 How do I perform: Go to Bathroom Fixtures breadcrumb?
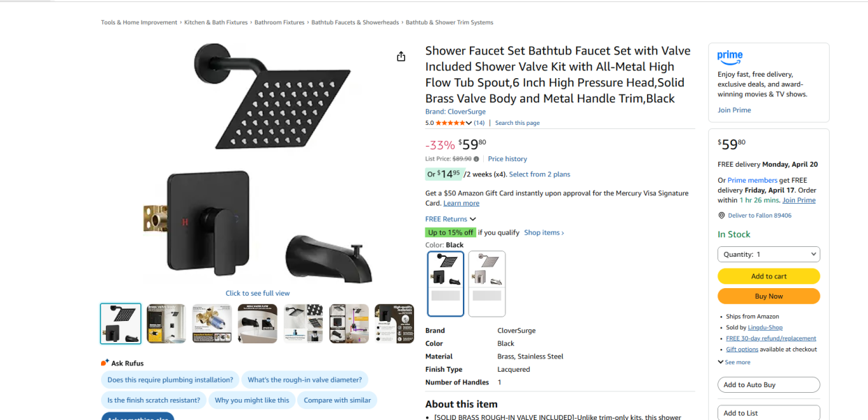(279, 22)
